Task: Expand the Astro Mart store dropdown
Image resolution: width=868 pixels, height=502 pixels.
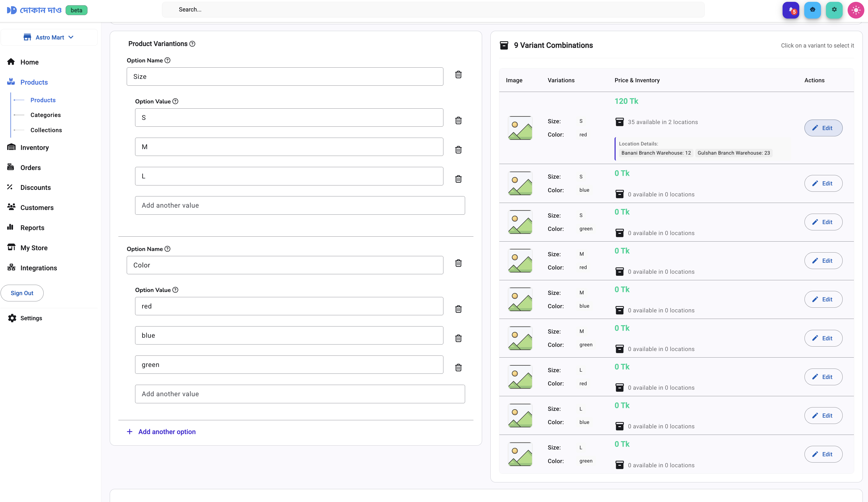Action: [49, 37]
